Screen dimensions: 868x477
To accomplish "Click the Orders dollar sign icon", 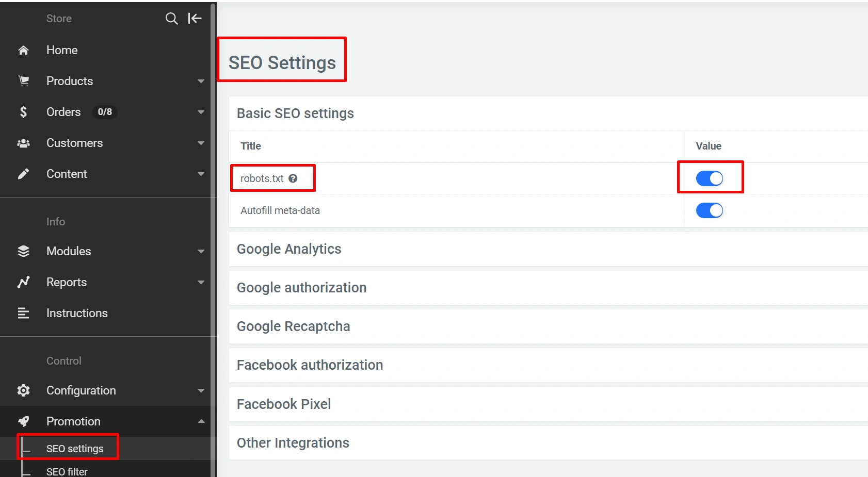I will pos(23,112).
